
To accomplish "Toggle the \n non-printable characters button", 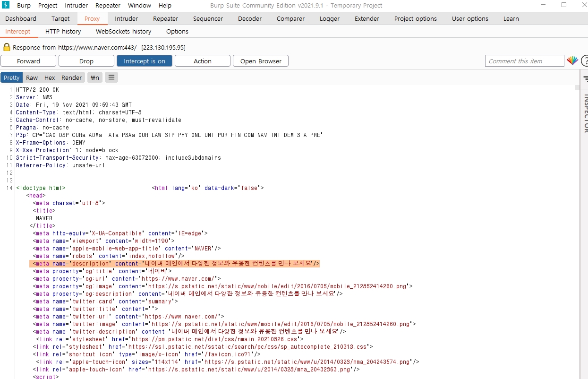I will [x=95, y=78].
